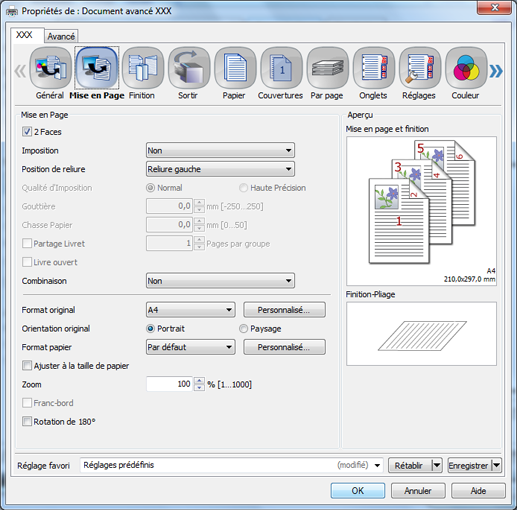Open the Couvertures icon
Image resolution: width=517 pixels, height=510 pixels.
[281, 68]
